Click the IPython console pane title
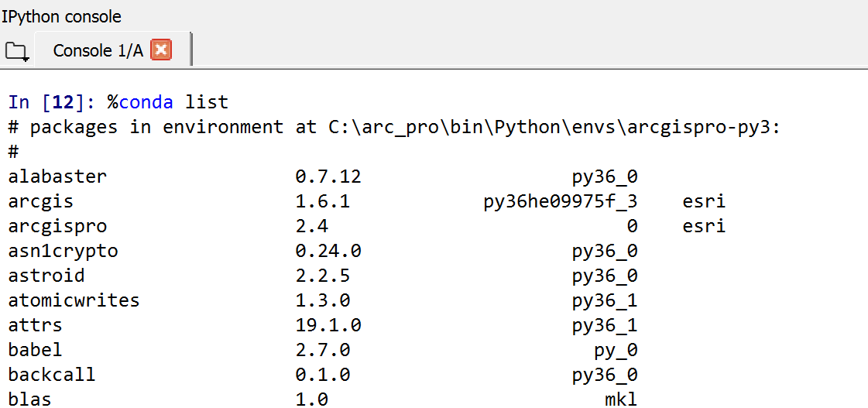Screen dimensions: 868x408 (x=61, y=16)
